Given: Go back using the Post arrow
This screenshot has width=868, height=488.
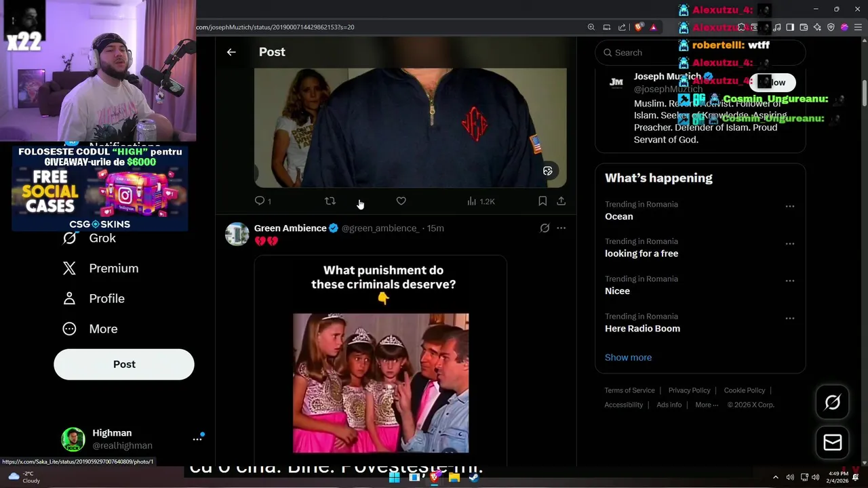Looking at the screenshot, I should 231,52.
